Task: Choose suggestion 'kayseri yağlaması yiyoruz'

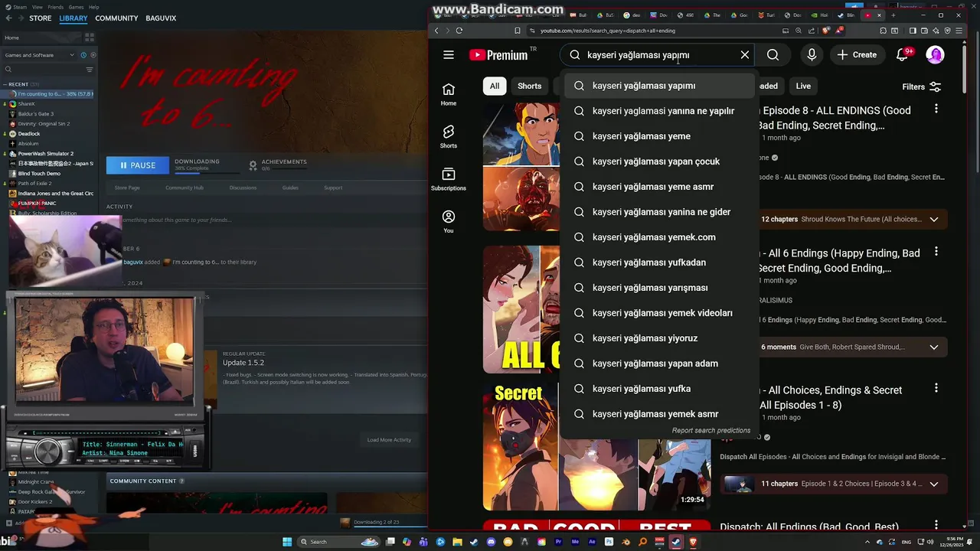Action: click(x=659, y=338)
